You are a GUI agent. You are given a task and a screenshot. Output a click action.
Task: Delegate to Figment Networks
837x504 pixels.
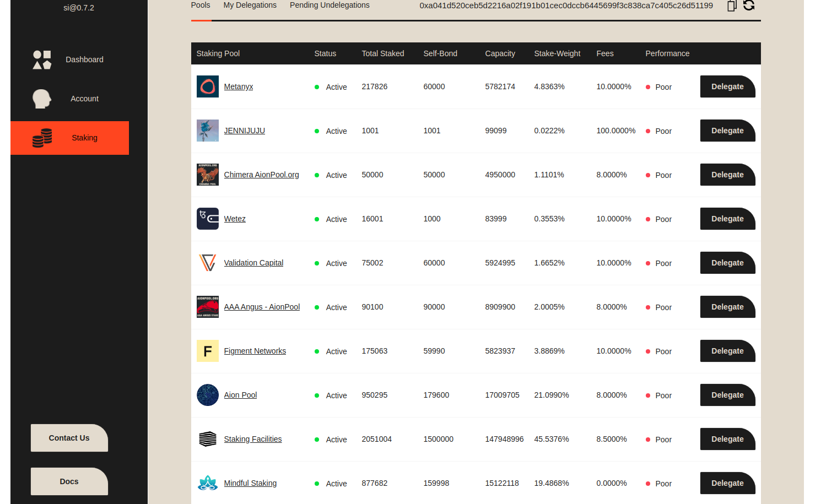pyautogui.click(x=727, y=351)
